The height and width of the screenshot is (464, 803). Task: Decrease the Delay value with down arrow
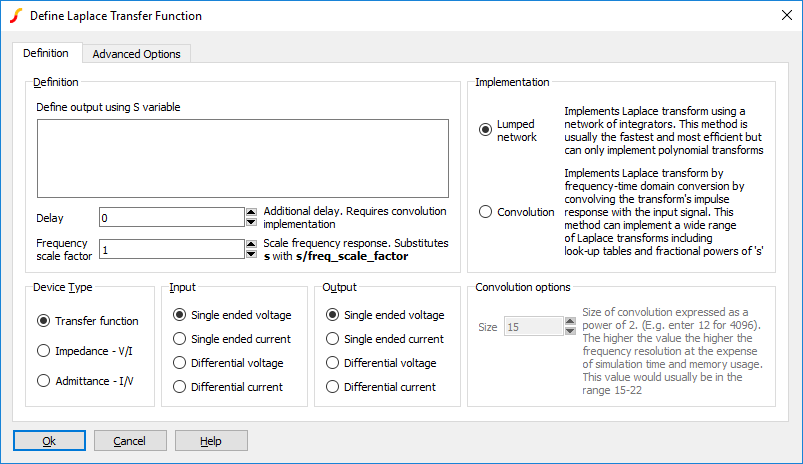251,222
